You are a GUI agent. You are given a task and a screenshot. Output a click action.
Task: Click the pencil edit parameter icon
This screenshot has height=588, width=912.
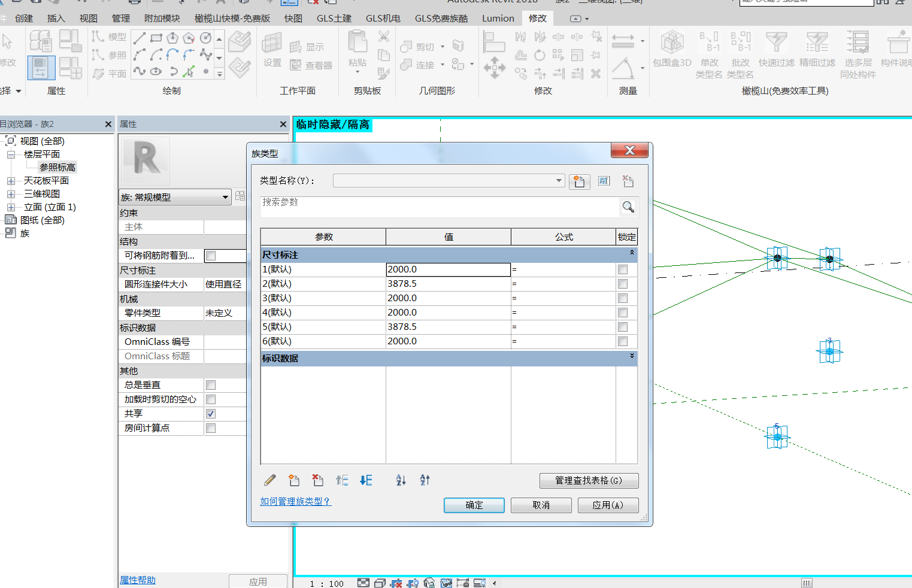[270, 480]
